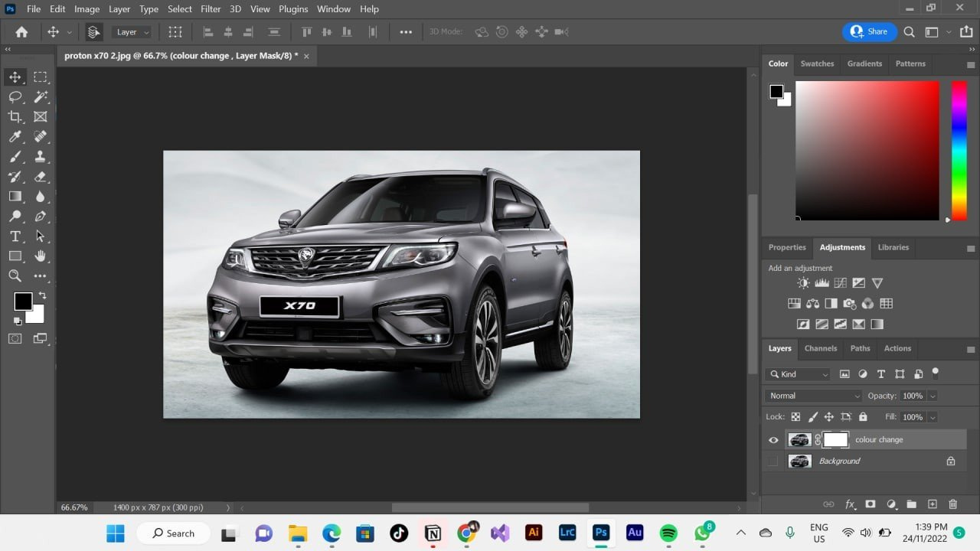The height and width of the screenshot is (551, 980).
Task: Open the Normal blend mode dropdown
Action: [813, 396]
